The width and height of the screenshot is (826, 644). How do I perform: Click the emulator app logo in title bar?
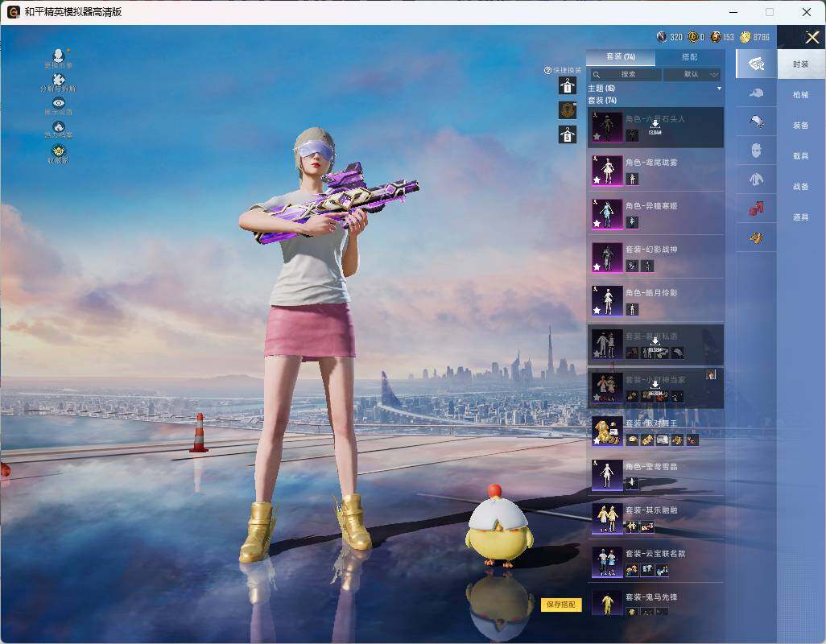[13, 12]
